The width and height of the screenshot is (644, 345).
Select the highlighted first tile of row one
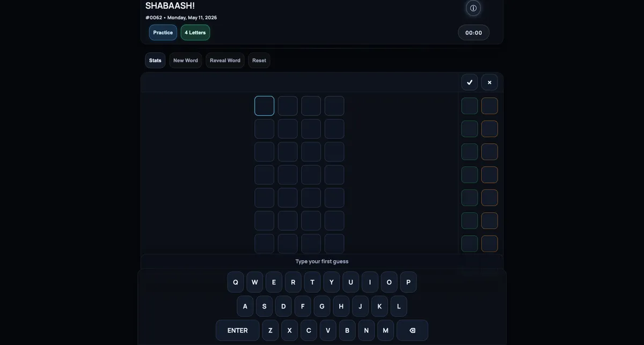pyautogui.click(x=265, y=106)
